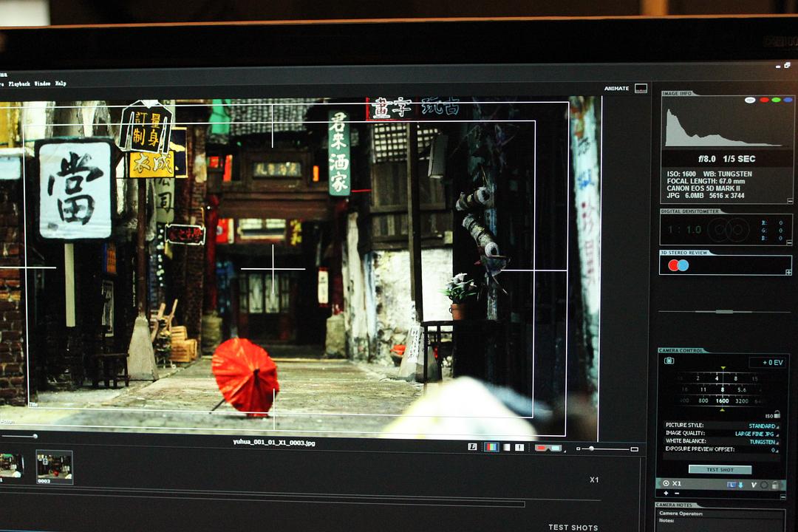Click the exclamation clipping warning icon
Screen dimensions: 798x532
click(x=519, y=447)
